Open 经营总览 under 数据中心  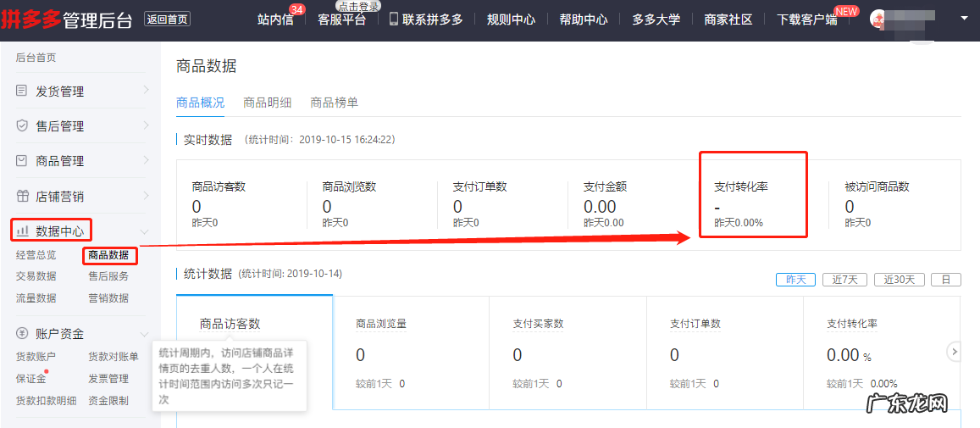(x=36, y=255)
